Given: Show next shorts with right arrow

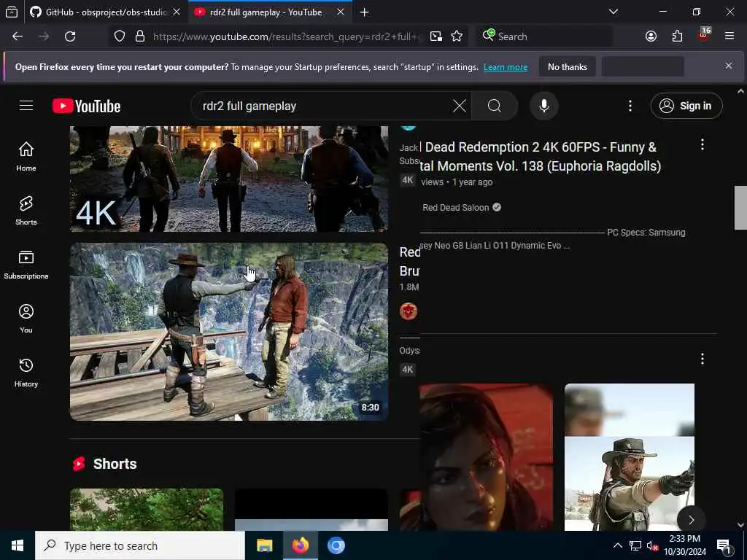Looking at the screenshot, I should tap(691, 520).
